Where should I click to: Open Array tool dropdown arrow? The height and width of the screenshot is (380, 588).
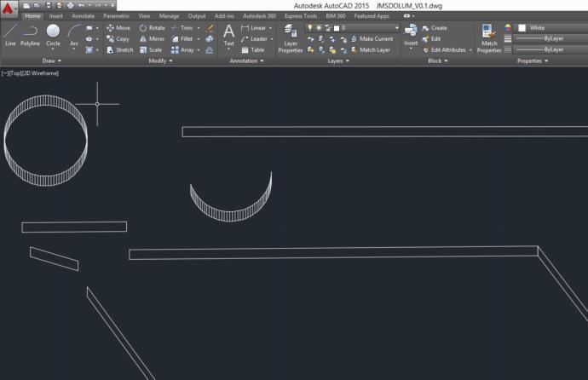pyautogui.click(x=199, y=49)
